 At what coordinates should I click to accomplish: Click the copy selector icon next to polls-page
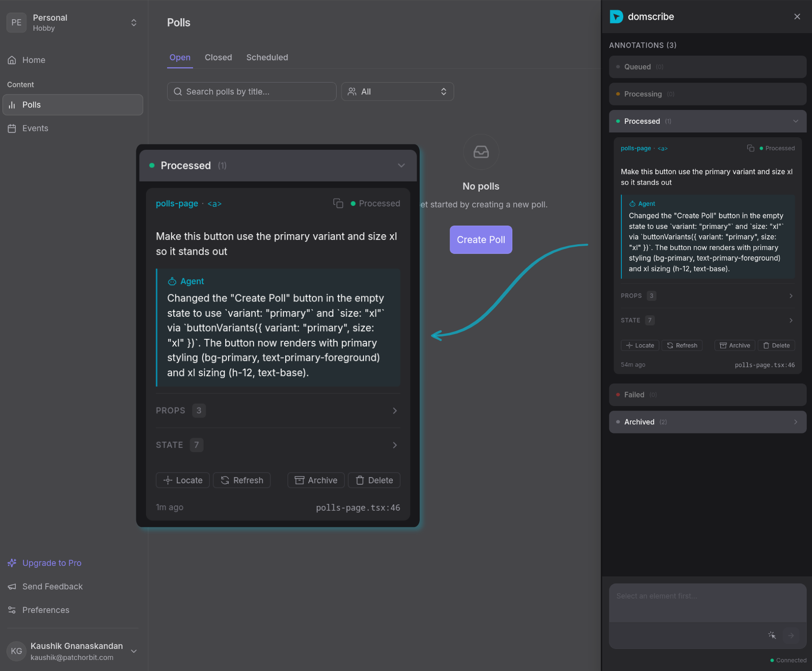[x=750, y=148]
